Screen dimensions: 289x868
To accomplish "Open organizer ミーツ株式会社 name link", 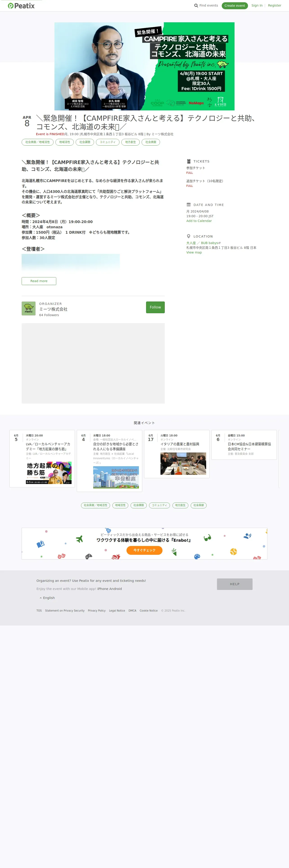I will tap(53, 309).
